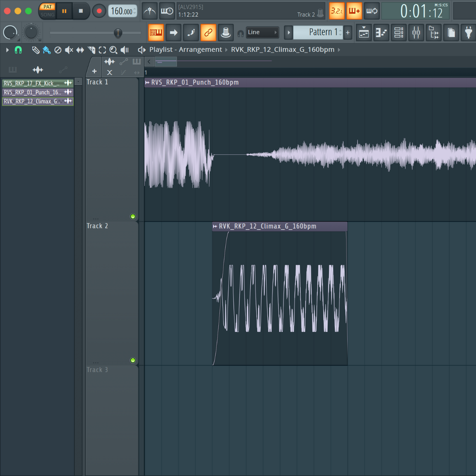Open the Pattern 1 selector
This screenshot has width=476, height=476.
coord(318,32)
